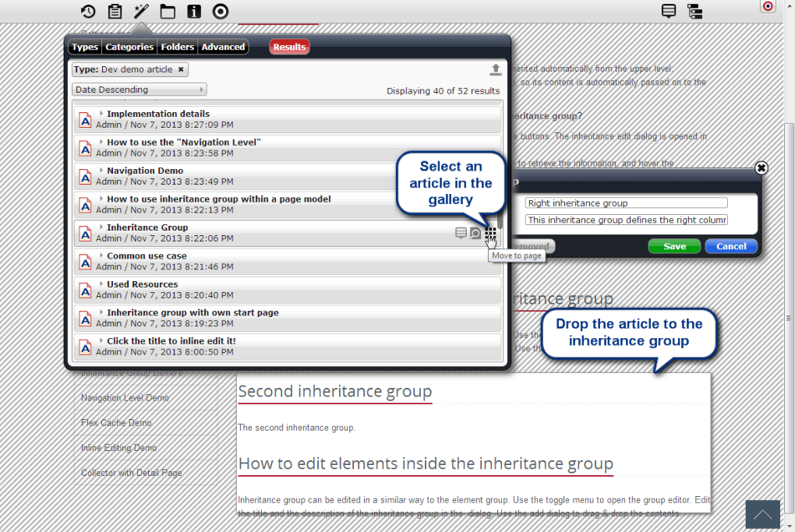Select the Navigation Demo article title
The height and width of the screenshot is (532, 795).
(145, 171)
